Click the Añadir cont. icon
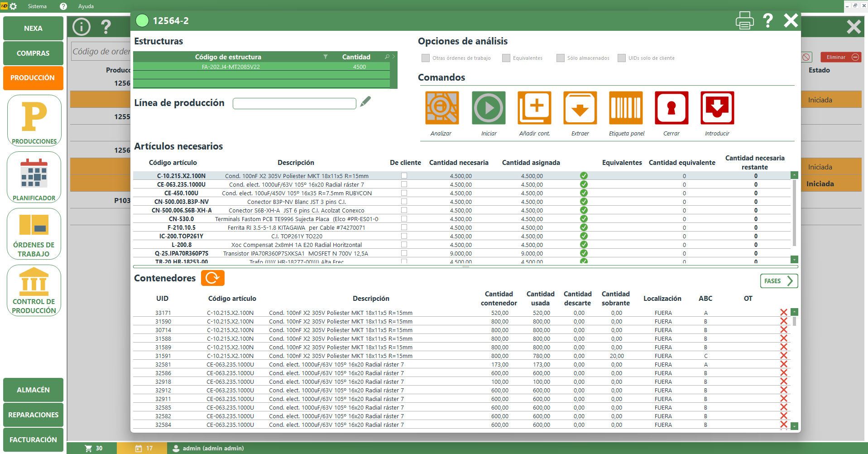 534,108
